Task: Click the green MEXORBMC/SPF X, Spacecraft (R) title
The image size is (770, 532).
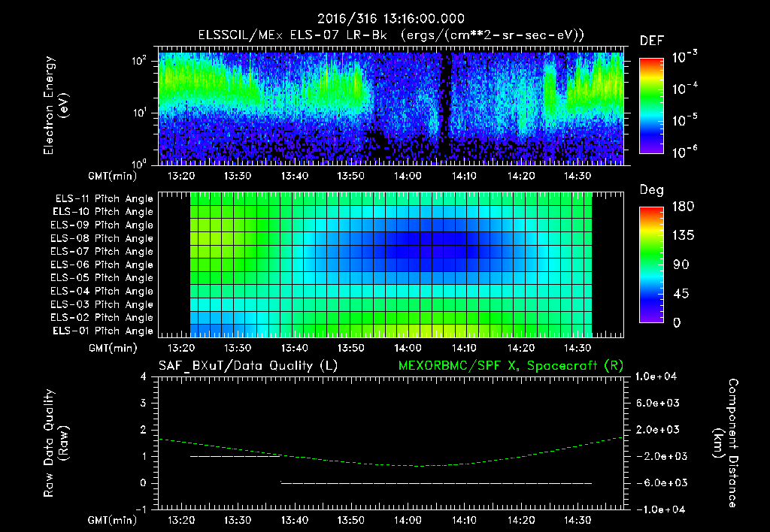Action: [x=511, y=366]
